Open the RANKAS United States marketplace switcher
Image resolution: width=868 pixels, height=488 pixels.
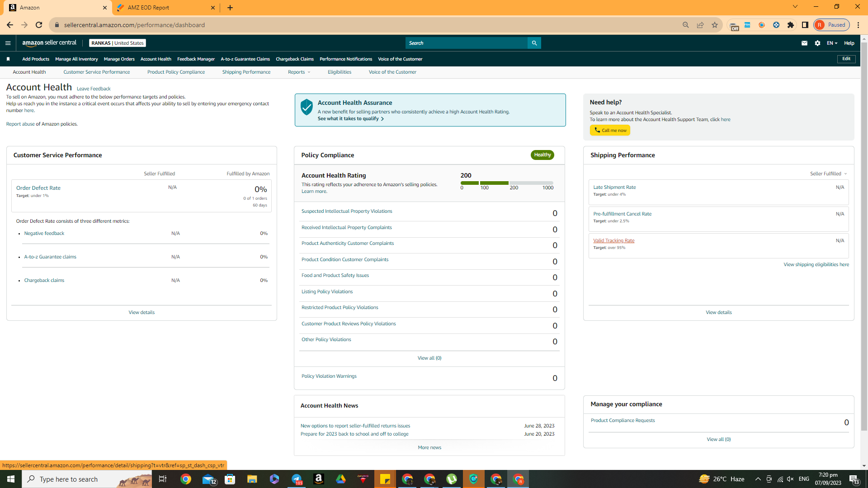point(118,43)
